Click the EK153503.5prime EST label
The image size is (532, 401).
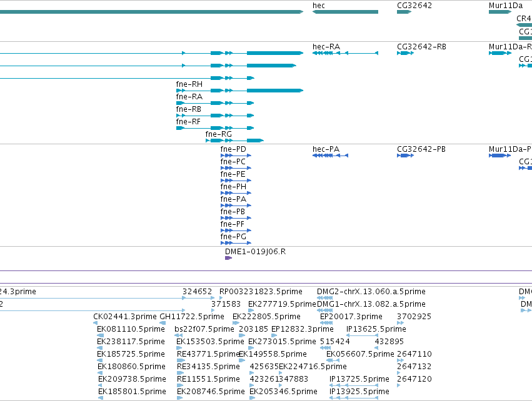[210, 342]
